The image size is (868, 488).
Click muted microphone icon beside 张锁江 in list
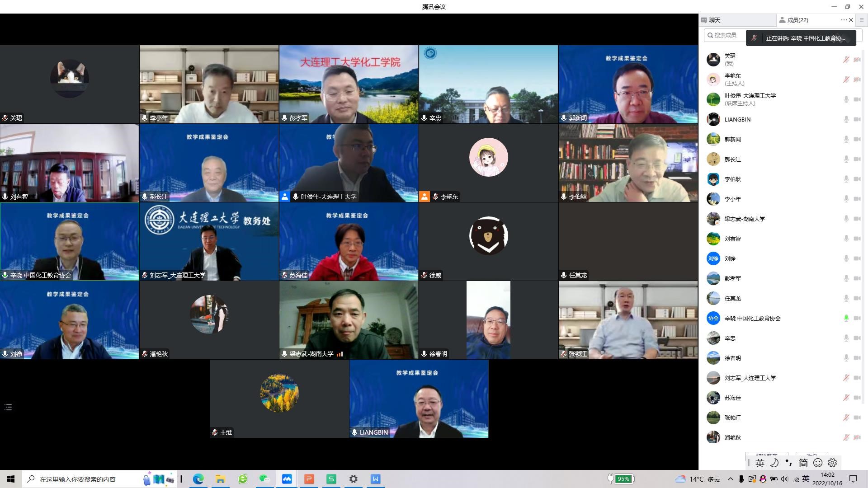point(846,418)
